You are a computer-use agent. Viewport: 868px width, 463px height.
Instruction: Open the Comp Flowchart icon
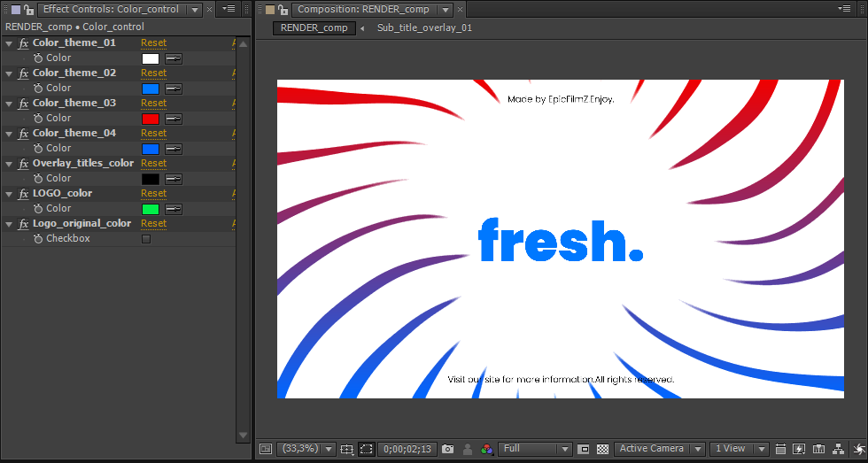click(x=838, y=449)
